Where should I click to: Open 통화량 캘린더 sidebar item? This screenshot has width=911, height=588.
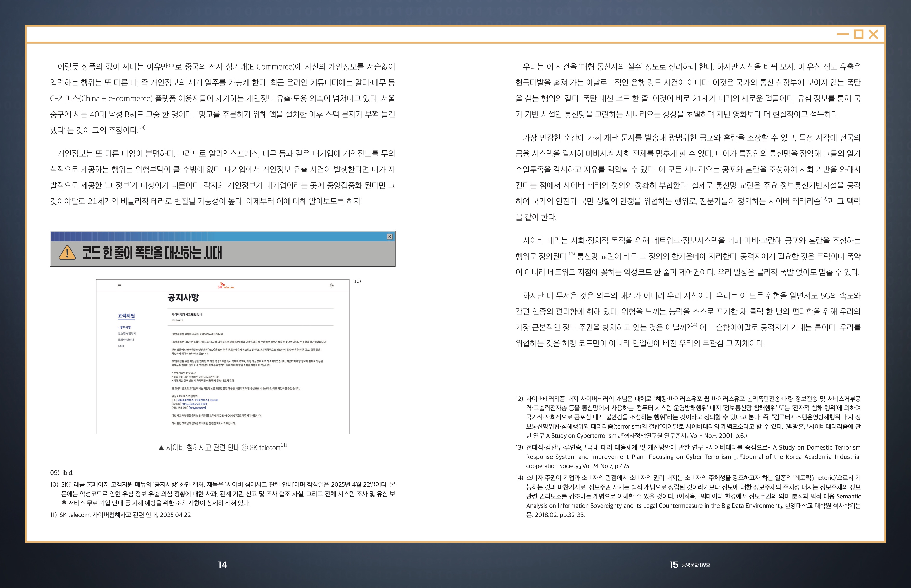click(126, 340)
